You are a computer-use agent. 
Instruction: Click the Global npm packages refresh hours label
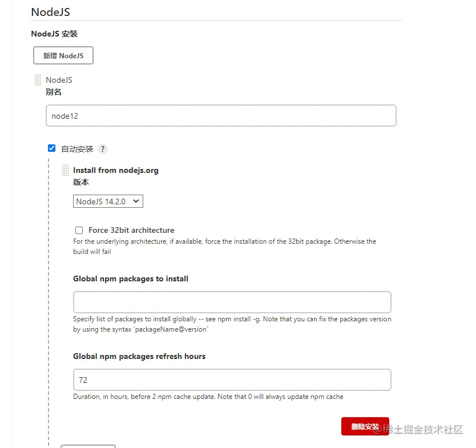point(139,356)
